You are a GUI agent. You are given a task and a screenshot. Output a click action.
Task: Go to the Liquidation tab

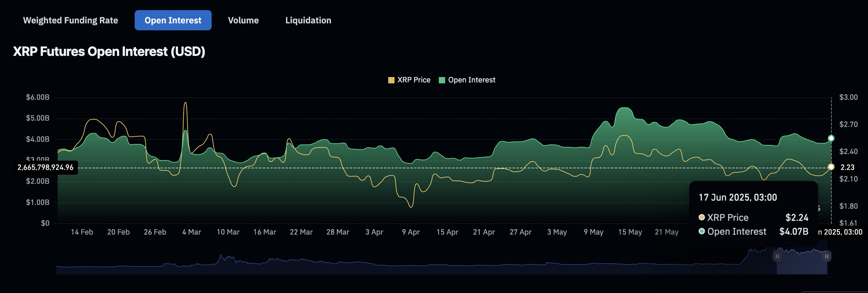pyautogui.click(x=308, y=20)
